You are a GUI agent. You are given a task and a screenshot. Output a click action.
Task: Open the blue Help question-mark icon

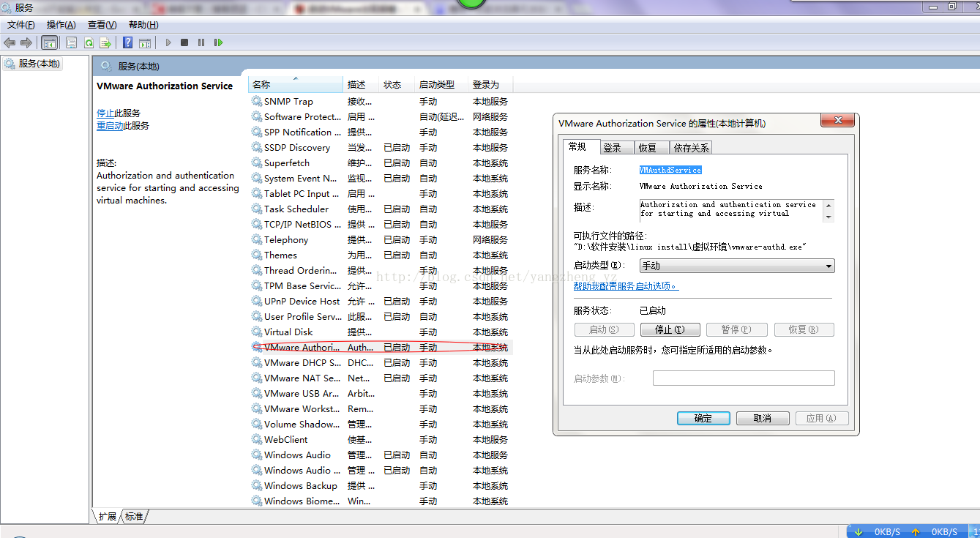pyautogui.click(x=127, y=42)
